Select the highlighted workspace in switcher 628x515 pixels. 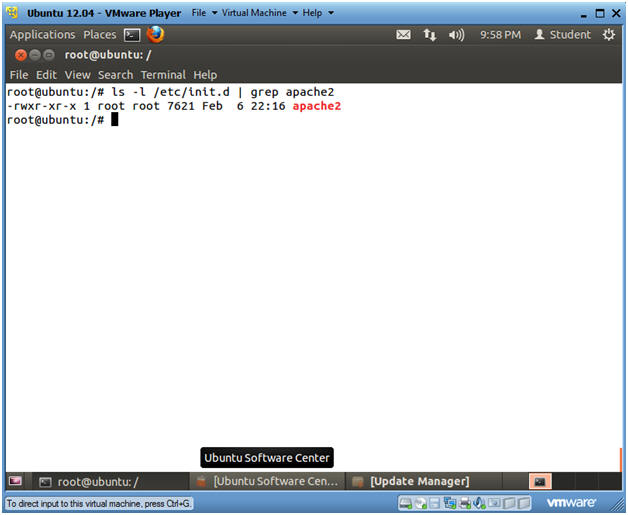[540, 481]
